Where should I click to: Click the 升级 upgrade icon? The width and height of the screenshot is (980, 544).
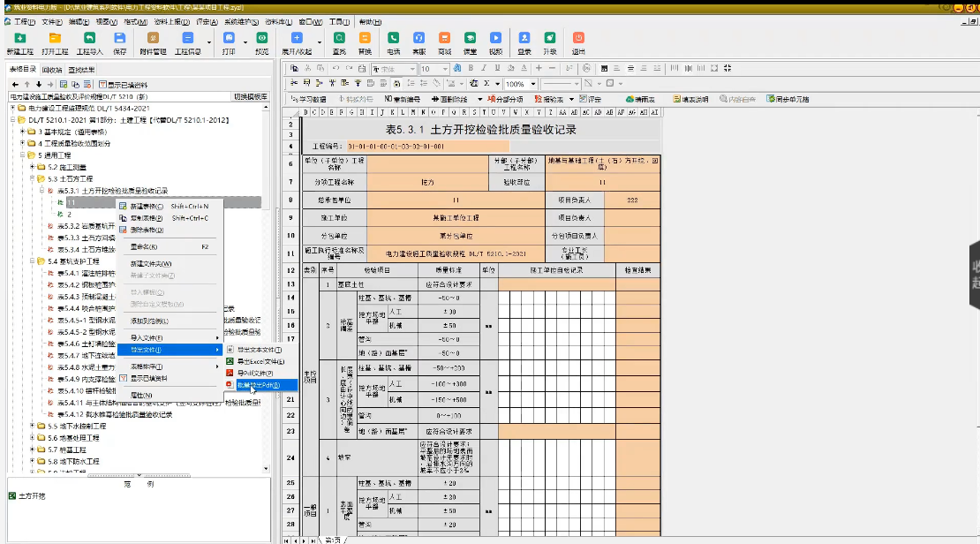[x=550, y=43]
